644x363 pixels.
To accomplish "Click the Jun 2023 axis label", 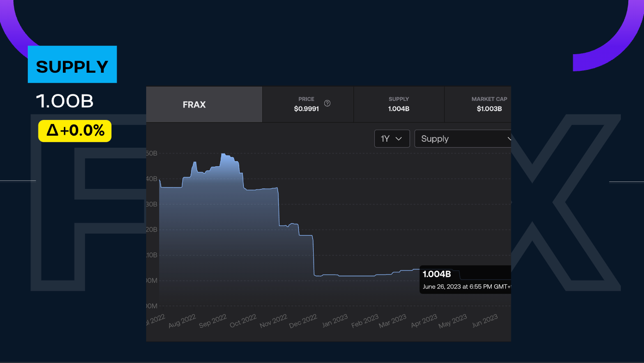I will tap(484, 321).
